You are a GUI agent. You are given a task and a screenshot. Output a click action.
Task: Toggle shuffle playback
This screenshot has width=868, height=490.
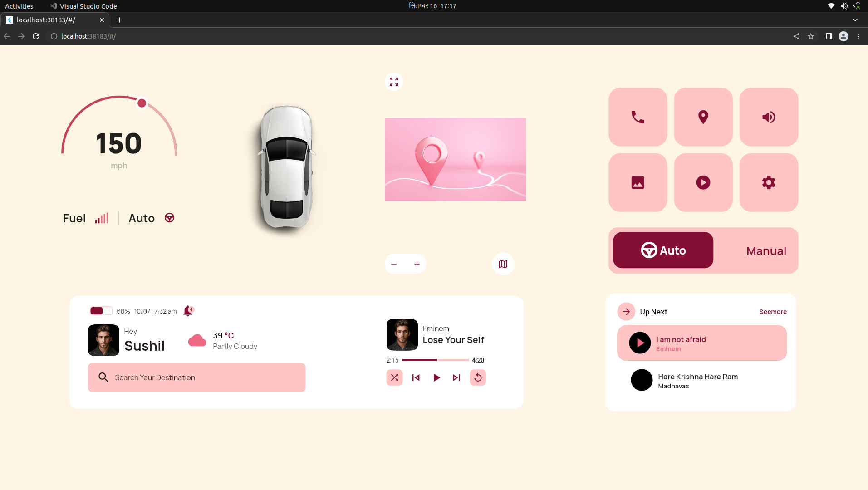pos(394,377)
